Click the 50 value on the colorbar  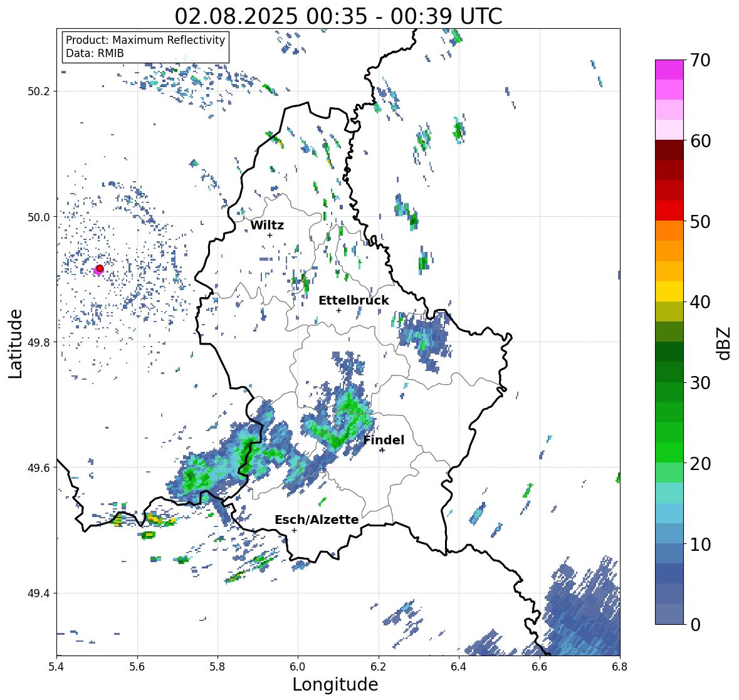700,221
